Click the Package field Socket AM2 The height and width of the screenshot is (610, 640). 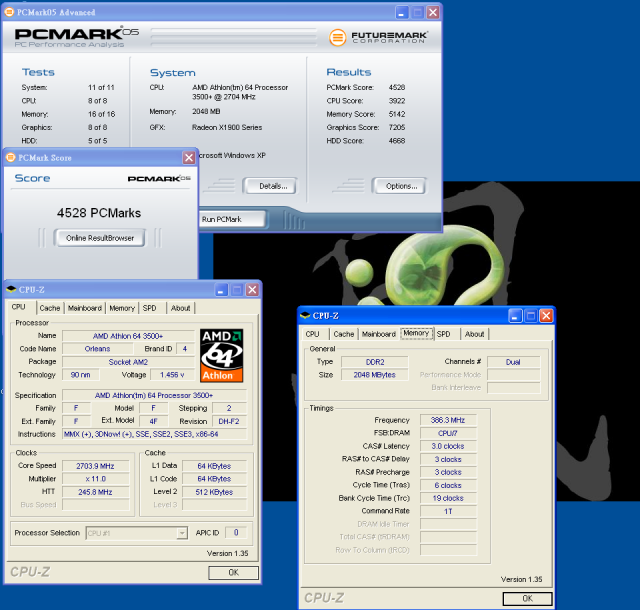[x=128, y=362]
